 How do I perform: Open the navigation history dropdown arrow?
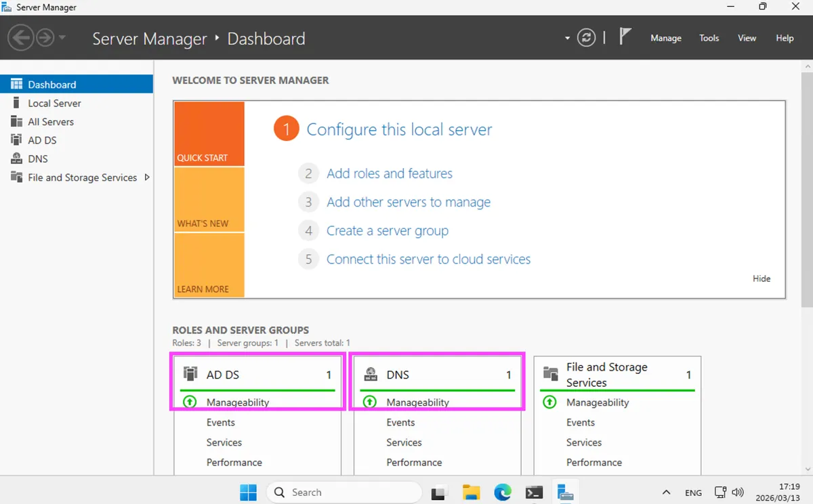[62, 38]
